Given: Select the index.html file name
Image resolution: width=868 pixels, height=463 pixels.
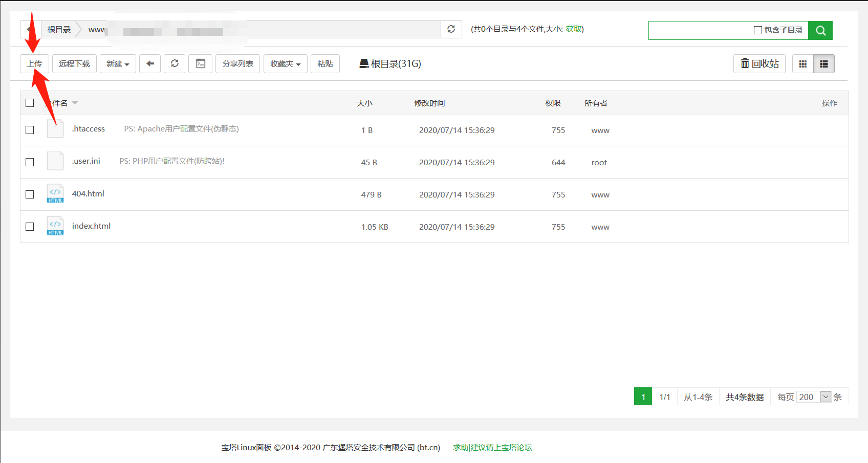Looking at the screenshot, I should click(91, 226).
